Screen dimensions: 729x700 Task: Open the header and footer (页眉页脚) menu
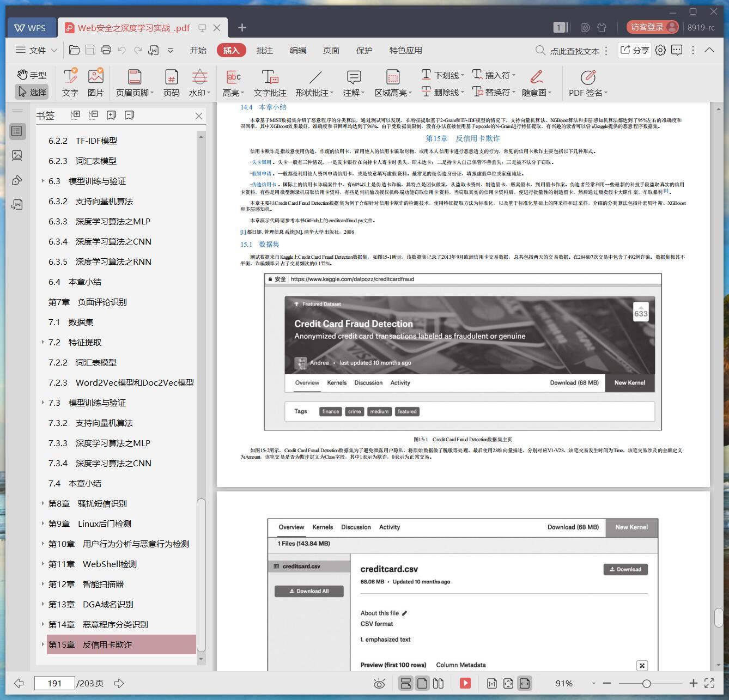coord(135,83)
